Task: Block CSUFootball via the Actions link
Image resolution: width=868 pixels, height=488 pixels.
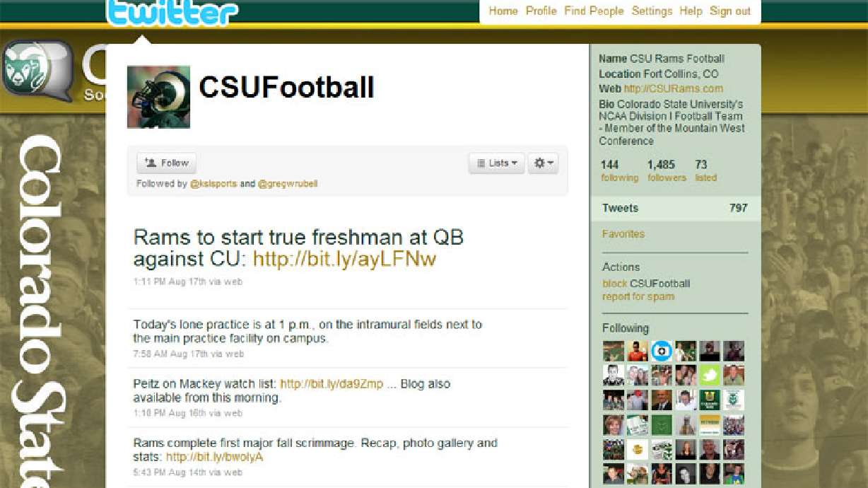Action: tap(615, 283)
